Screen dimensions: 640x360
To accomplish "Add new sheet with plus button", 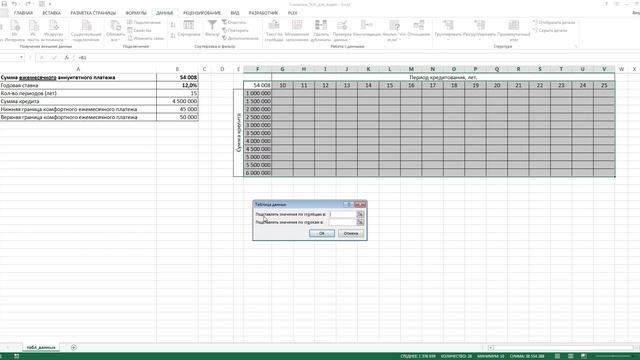I will pyautogui.click(x=73, y=347).
